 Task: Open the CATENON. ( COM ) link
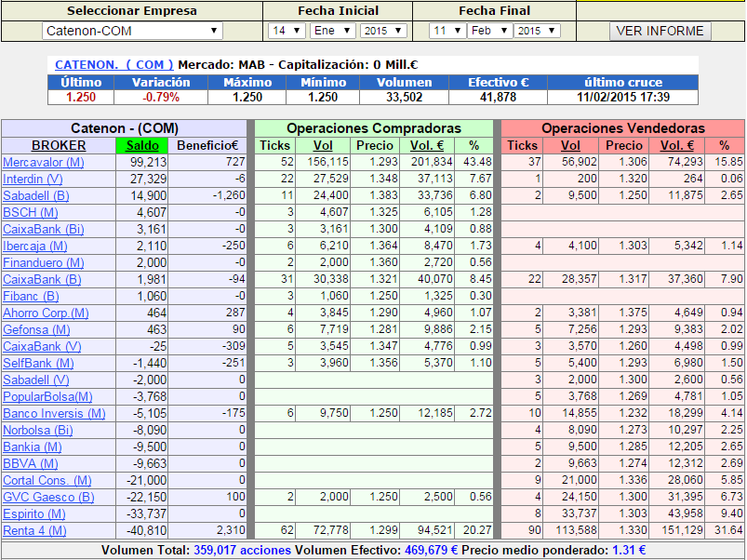pyautogui.click(x=114, y=65)
